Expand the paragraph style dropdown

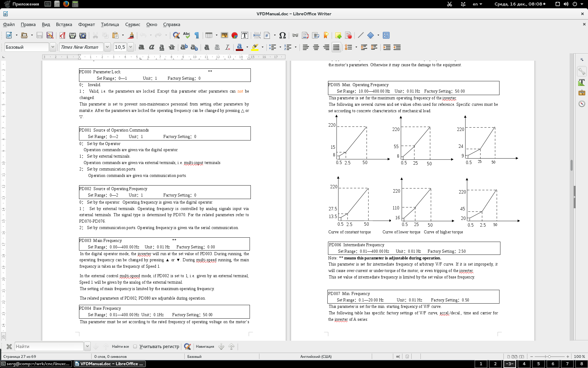[x=53, y=47]
